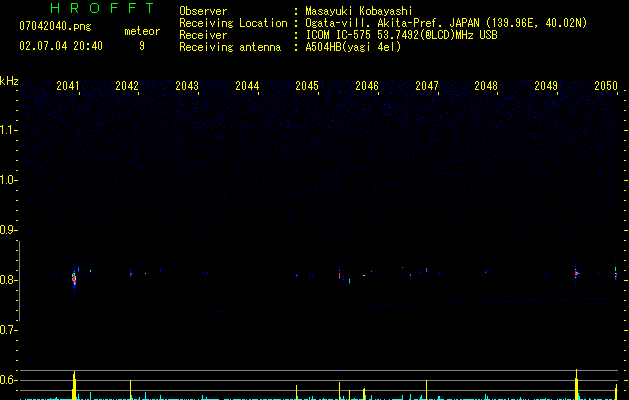
Task: Click the date stamp 02.07.04 20:40
Action: click(x=61, y=46)
